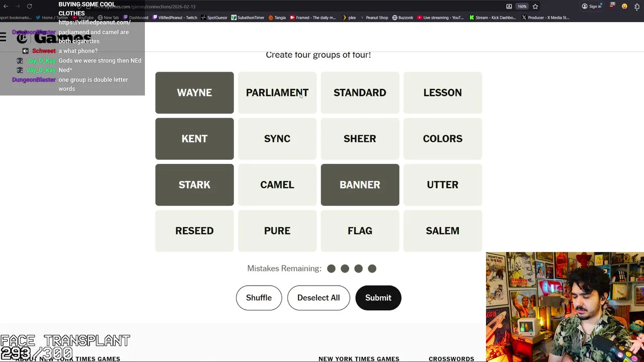This screenshot has width=644, height=362.
Task: Open Home / Twitter bookmark
Action: 52,18
